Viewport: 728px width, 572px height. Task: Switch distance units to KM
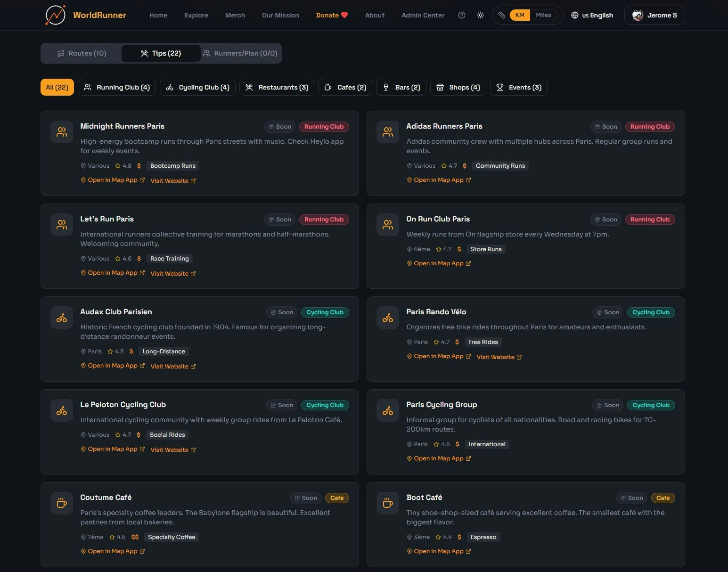point(520,15)
